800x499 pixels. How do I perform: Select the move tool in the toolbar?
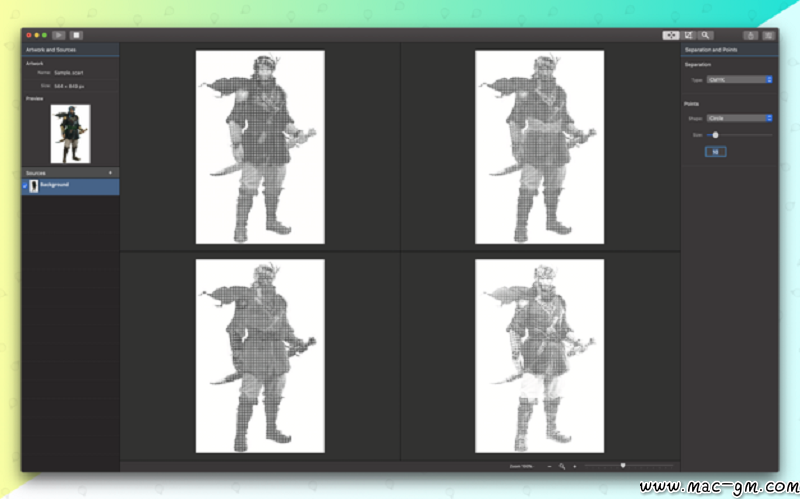click(670, 35)
